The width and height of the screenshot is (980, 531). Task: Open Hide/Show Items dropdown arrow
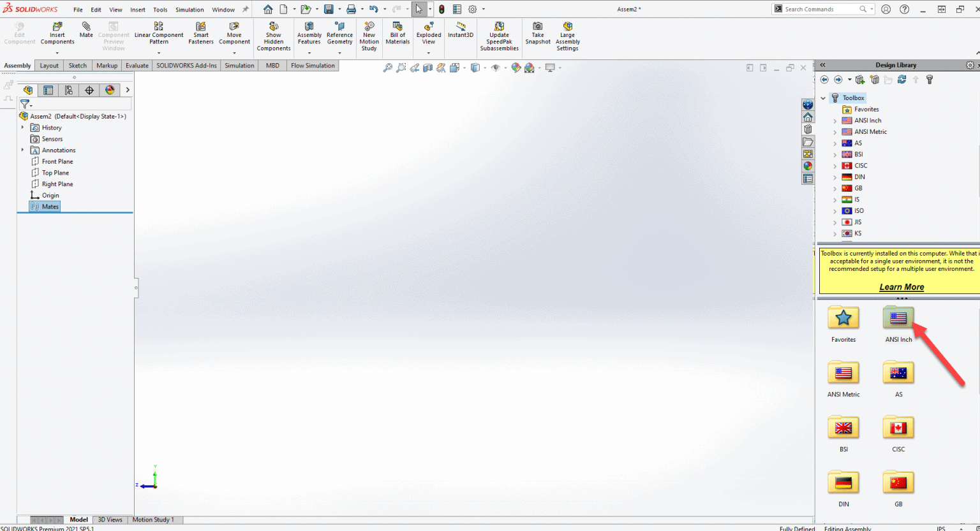(x=505, y=68)
